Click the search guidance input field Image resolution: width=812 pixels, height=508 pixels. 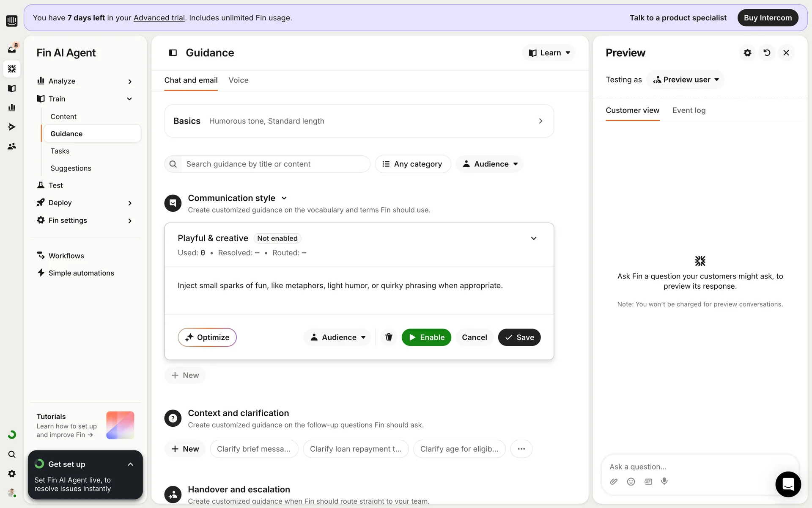275,164
